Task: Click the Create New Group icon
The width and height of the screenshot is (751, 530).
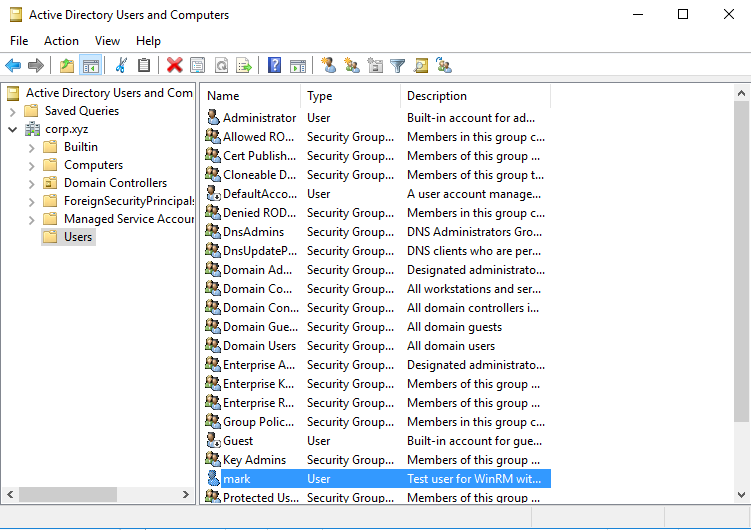Action: point(351,66)
